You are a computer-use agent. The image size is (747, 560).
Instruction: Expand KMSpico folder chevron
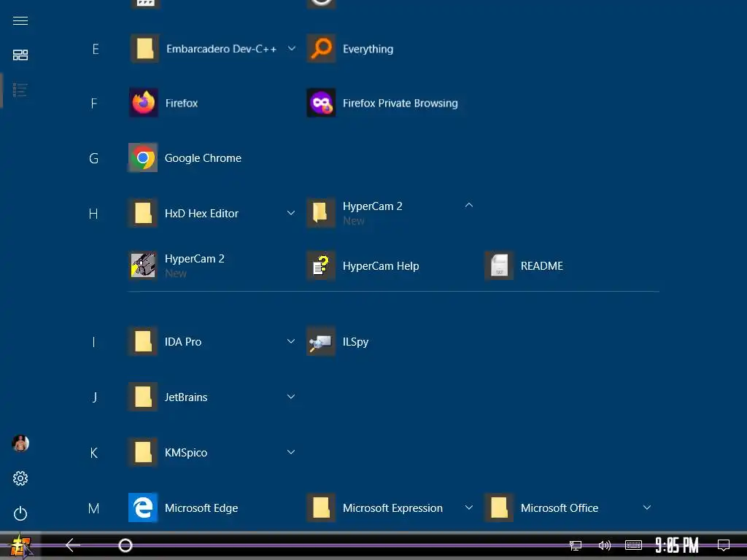pyautogui.click(x=290, y=452)
